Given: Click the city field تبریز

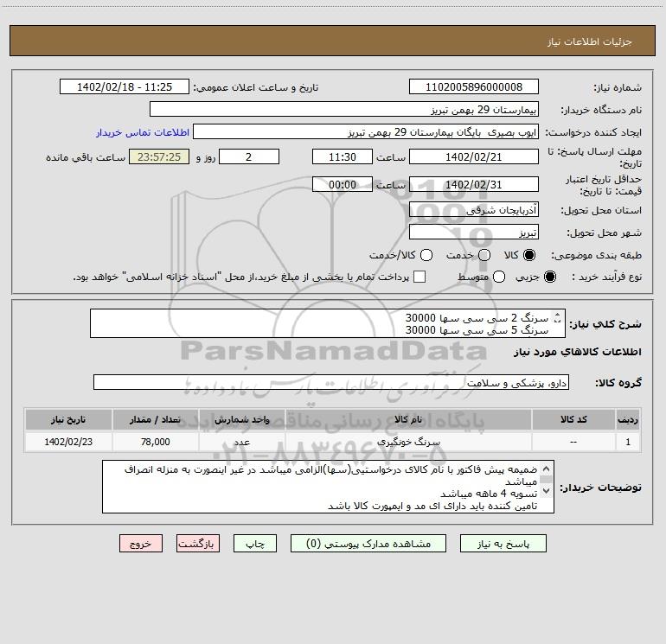Looking at the screenshot, I should (x=474, y=233).
